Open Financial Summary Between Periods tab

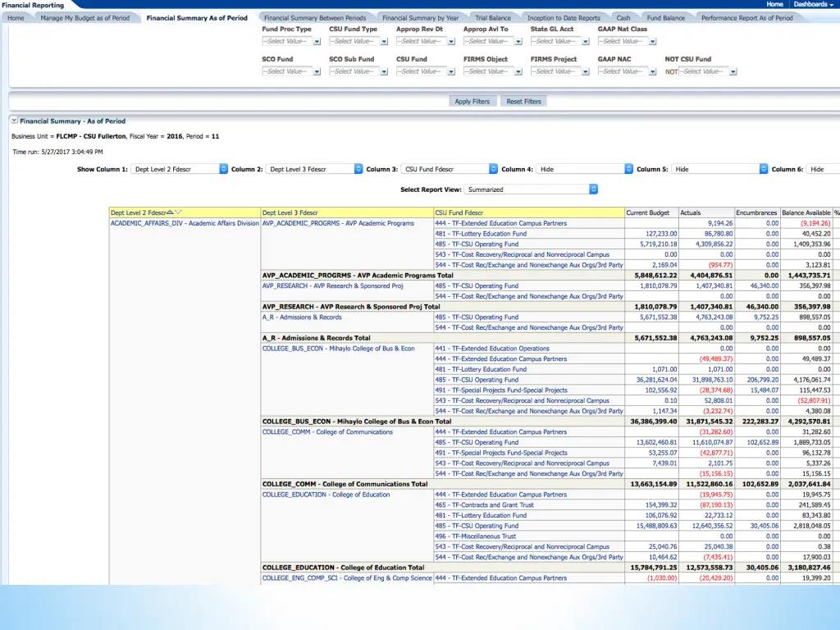point(315,18)
